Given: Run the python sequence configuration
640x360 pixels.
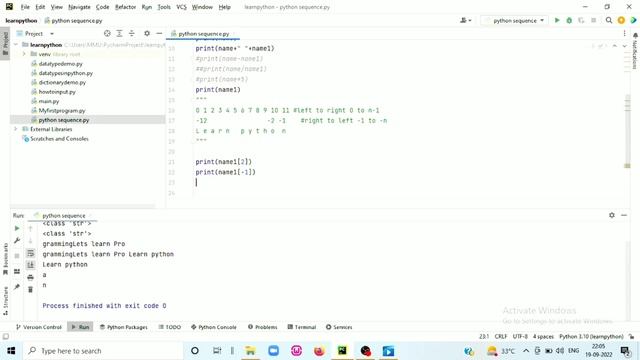Looking at the screenshot, I should pos(557,20).
